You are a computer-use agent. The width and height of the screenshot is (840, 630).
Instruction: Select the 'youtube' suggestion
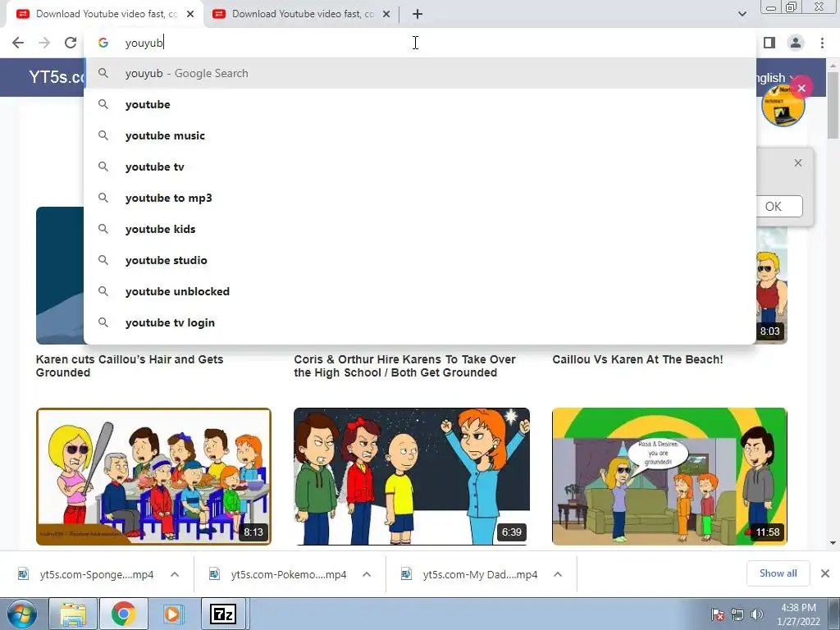(x=419, y=104)
